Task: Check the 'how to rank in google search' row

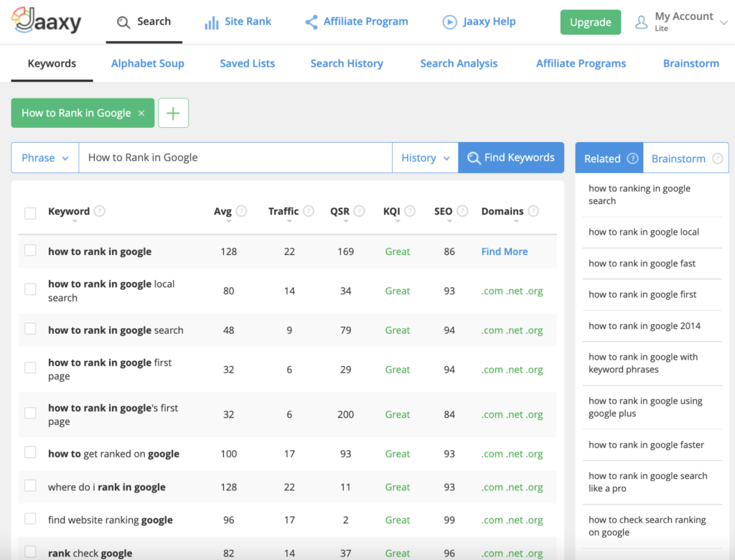Action: point(30,328)
